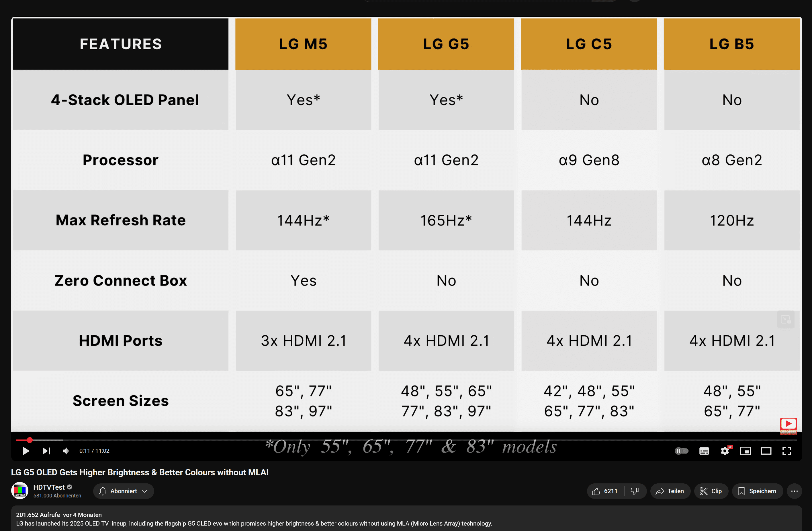Viewport: 812px width, 531px height.
Task: Click the 4-Stack OLED Panel row label
Action: click(124, 100)
